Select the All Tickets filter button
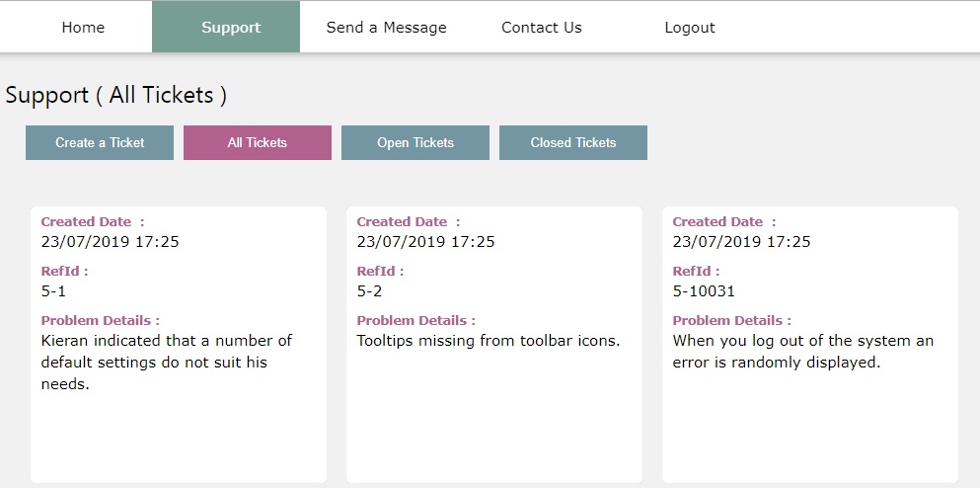This screenshot has width=980, height=488. 258,142
